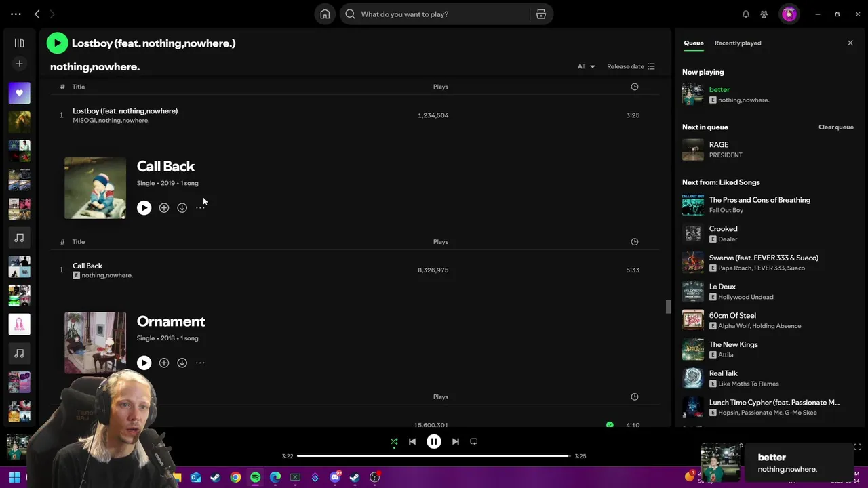Select Lunch Time Cypher in queue

tap(768, 407)
